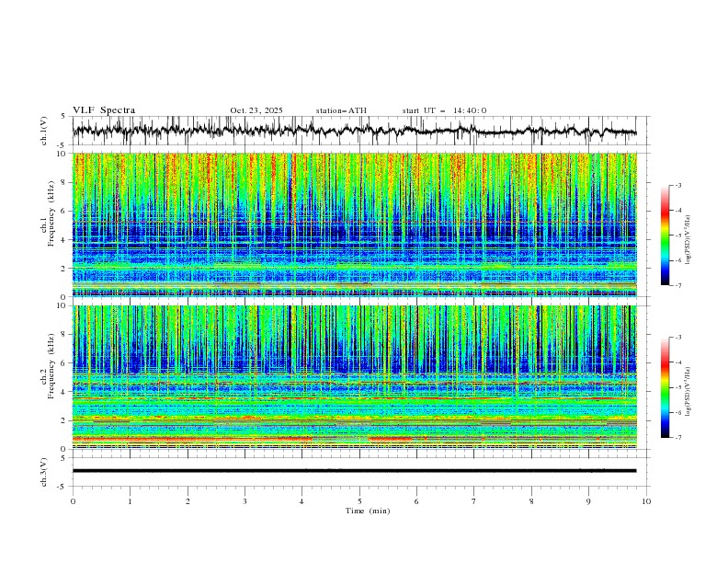Click the ch.2 Frequency (kHz) axis label
728x563 pixels.
point(48,365)
